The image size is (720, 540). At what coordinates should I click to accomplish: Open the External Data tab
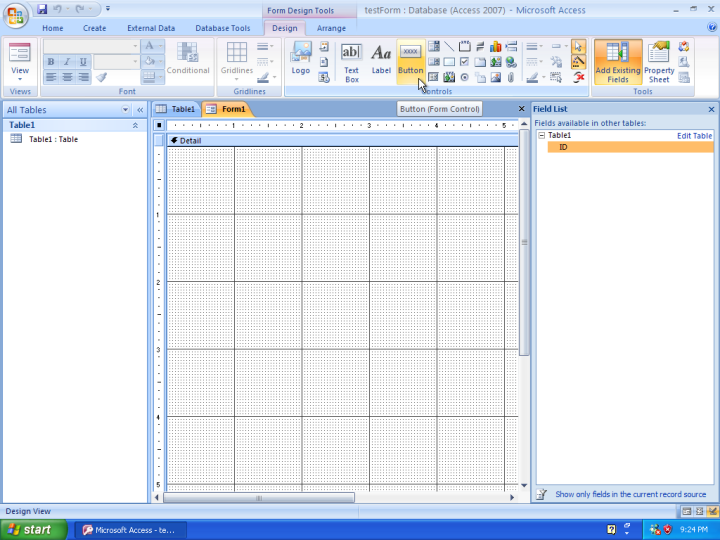tap(151, 28)
